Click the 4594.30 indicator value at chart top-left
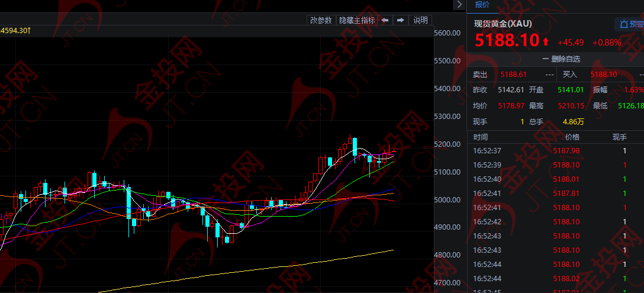 [15, 30]
